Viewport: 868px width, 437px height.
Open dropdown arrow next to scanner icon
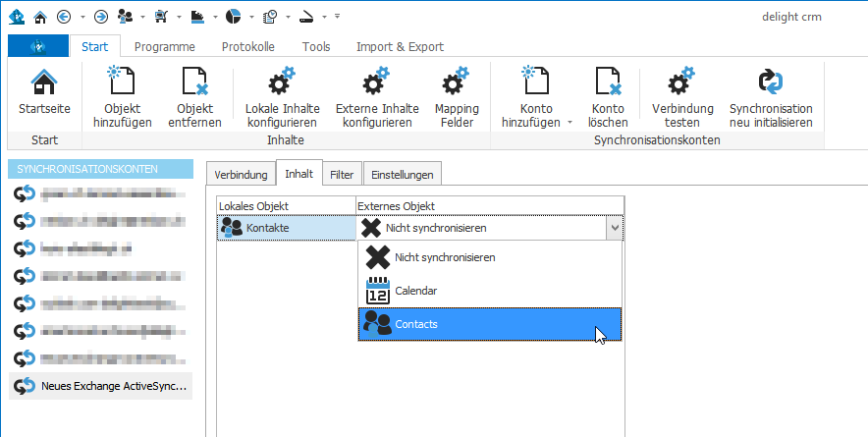pos(324,17)
